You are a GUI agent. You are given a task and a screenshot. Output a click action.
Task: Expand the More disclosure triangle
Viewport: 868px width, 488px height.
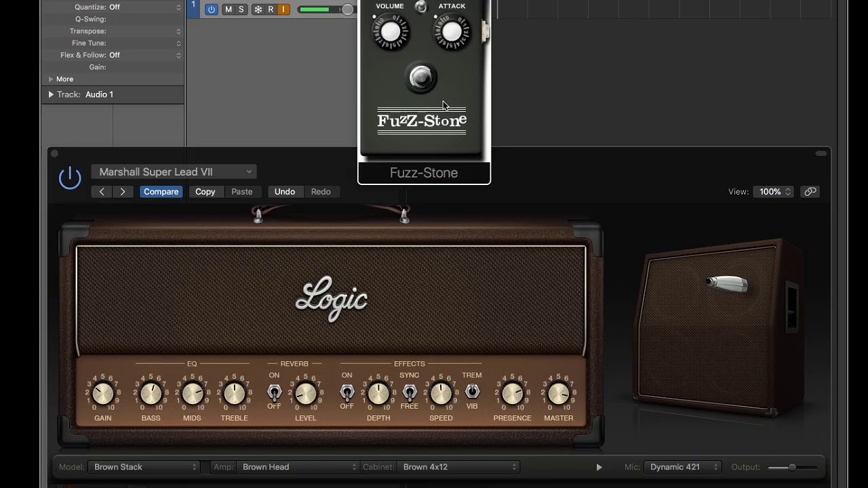pos(51,79)
